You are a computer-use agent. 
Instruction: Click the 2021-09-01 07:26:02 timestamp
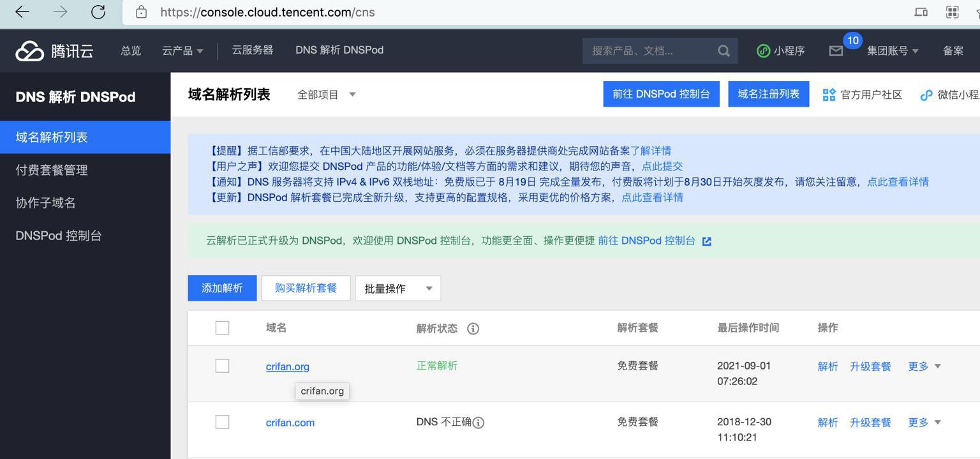(744, 373)
